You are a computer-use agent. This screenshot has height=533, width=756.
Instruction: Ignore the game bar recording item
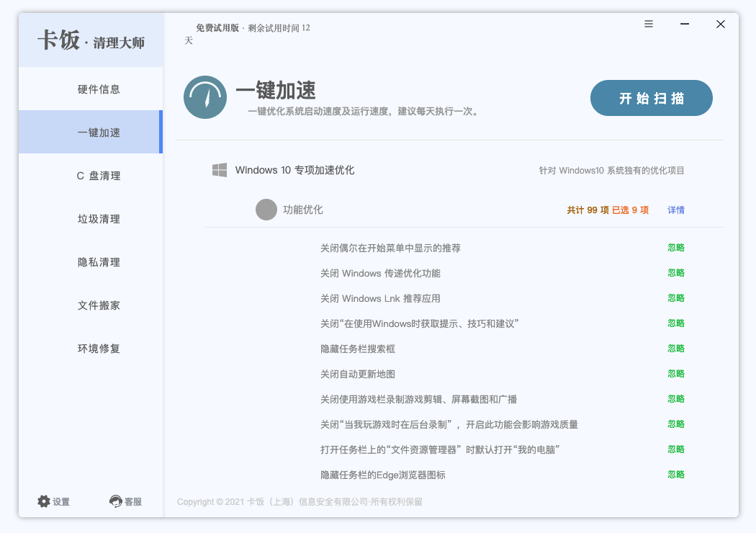click(676, 399)
